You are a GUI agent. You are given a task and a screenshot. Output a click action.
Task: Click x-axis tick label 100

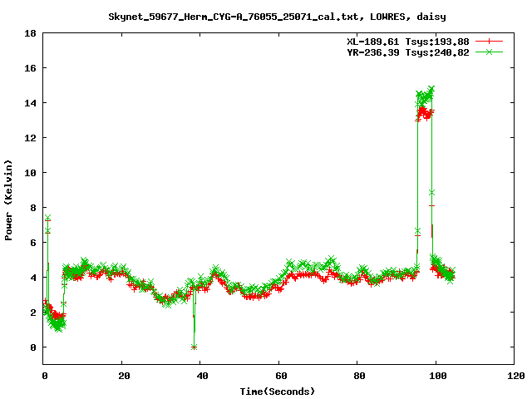(x=438, y=376)
